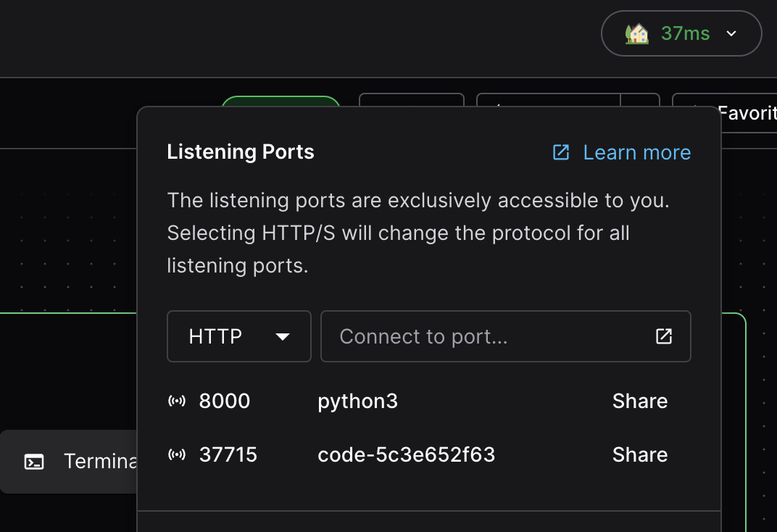This screenshot has height=532, width=777.
Task: Click the external-link icon beside Learn more
Action: click(560, 152)
